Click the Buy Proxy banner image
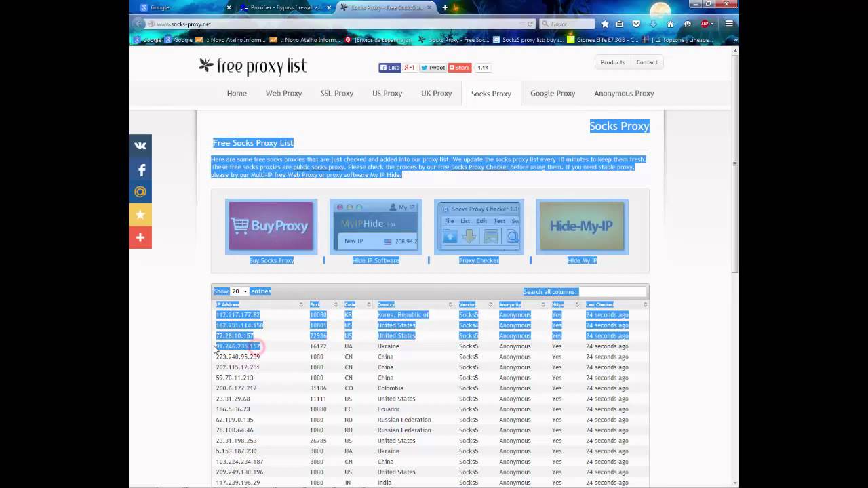This screenshot has width=868, height=488. pos(271,226)
